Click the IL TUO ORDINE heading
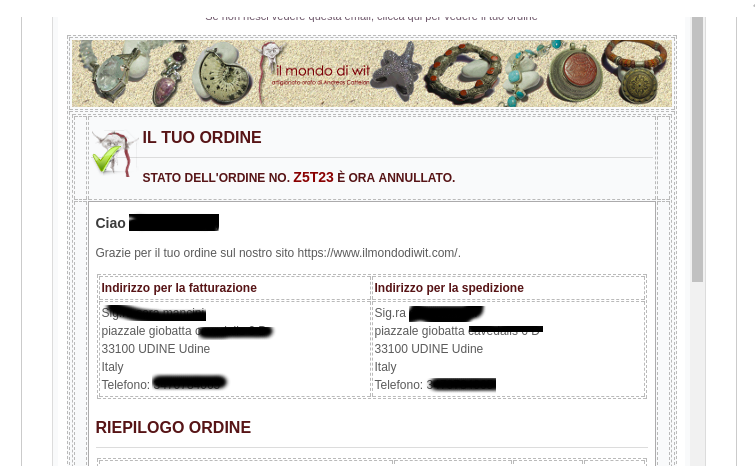Image resolution: width=755 pixels, height=466 pixels. tap(202, 138)
